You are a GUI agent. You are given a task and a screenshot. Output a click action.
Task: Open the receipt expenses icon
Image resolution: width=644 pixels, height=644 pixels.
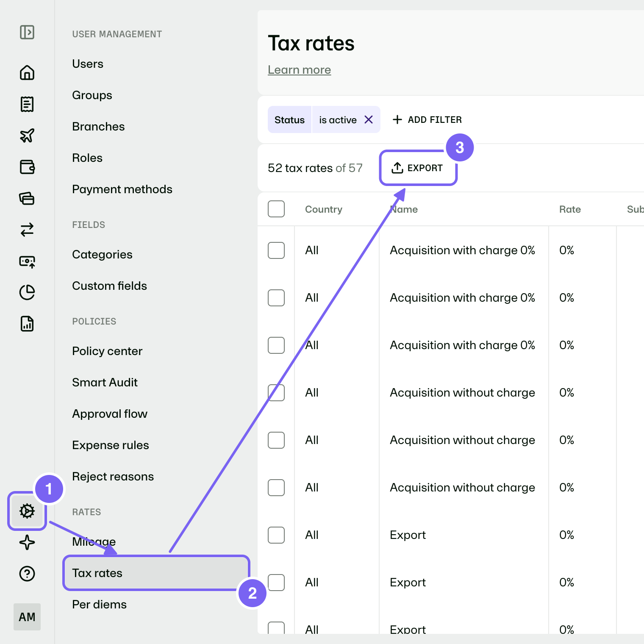pyautogui.click(x=27, y=104)
